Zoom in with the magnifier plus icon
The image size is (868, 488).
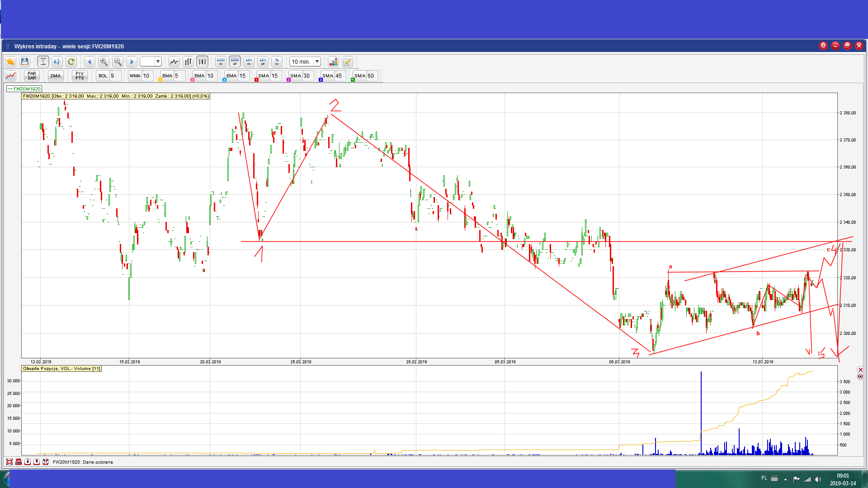[x=104, y=62]
